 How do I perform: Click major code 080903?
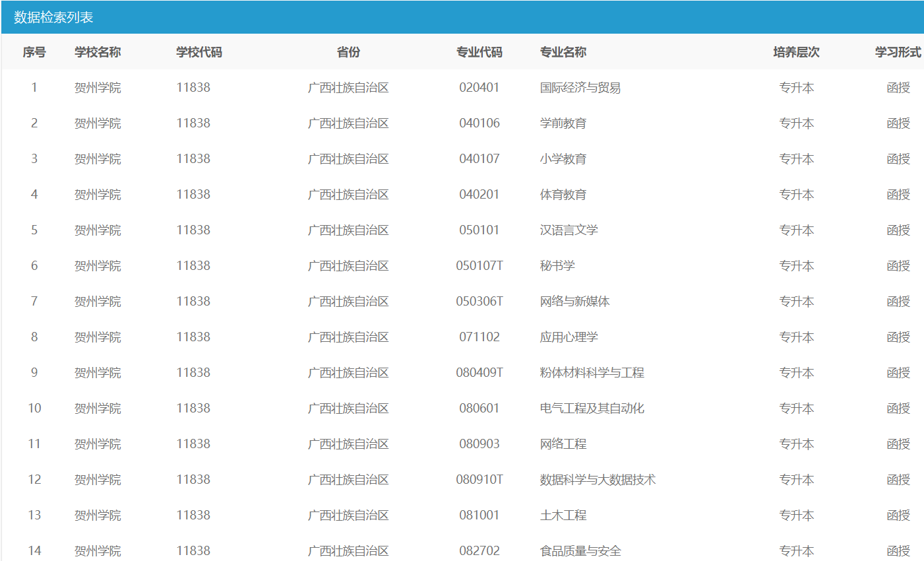479,444
